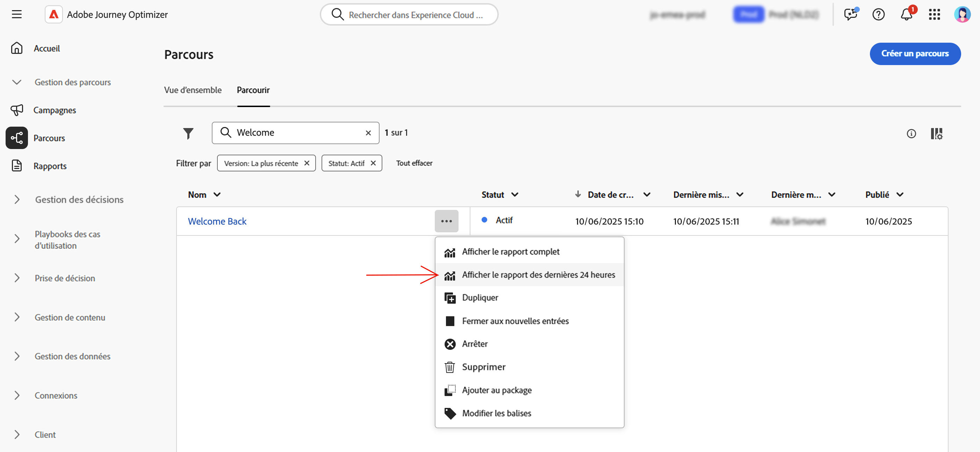Switch to Vue d'ensemble tab
This screenshot has height=452, width=980.
[193, 90]
